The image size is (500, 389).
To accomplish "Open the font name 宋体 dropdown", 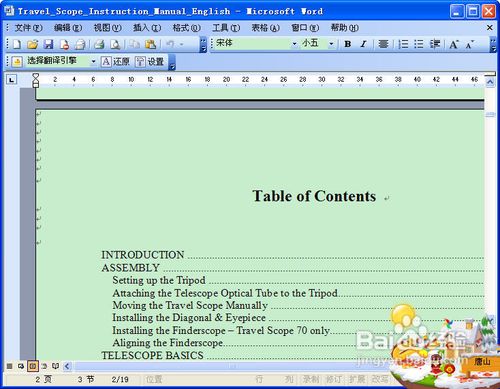I will (x=294, y=44).
